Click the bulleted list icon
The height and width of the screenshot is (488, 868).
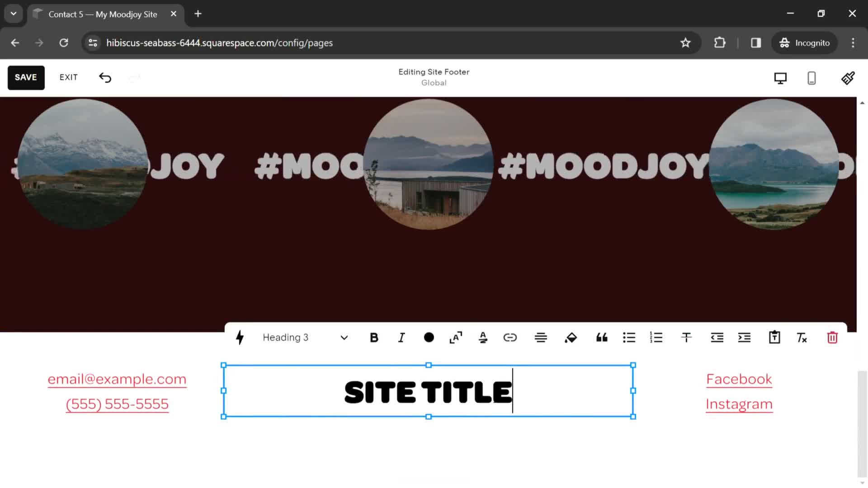pyautogui.click(x=629, y=338)
